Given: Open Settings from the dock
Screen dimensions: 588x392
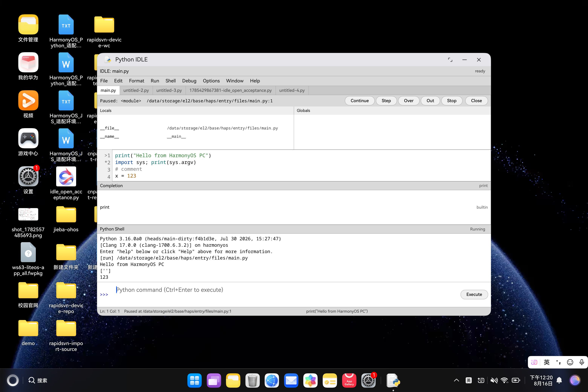Looking at the screenshot, I should (368, 381).
